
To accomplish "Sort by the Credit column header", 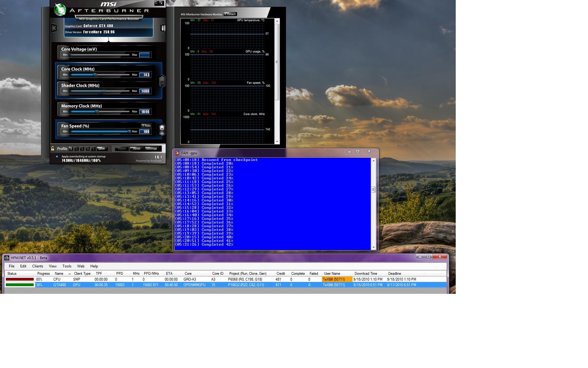I will pos(282,273).
